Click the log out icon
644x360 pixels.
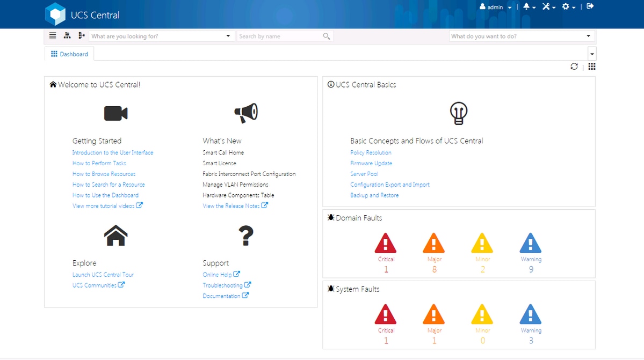click(x=590, y=6)
